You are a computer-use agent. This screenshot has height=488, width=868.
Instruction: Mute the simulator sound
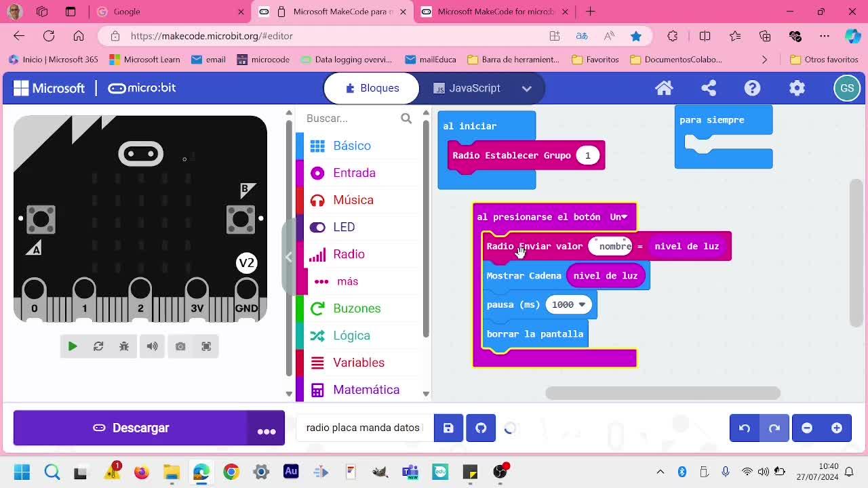152,346
